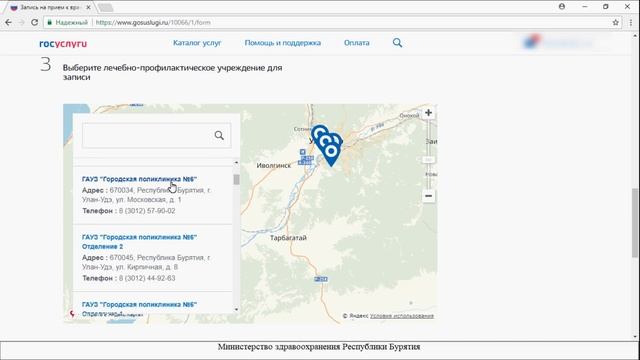Viewport: 640px width, 360px height.
Task: Open Яндекс Условия использования link
Action: tap(402, 316)
